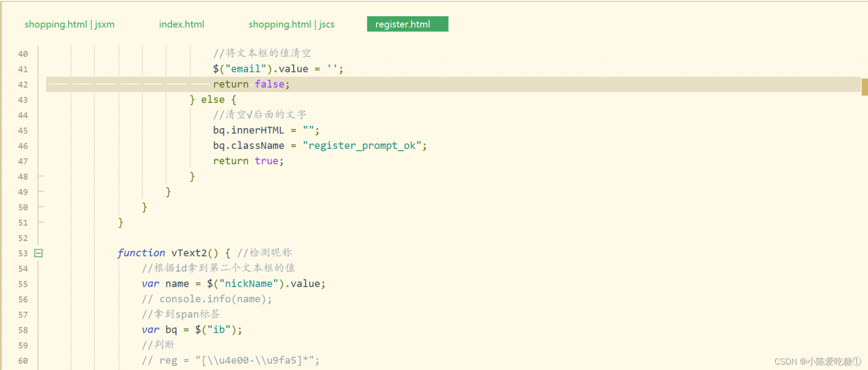Click line number 52 in gutter

point(23,238)
